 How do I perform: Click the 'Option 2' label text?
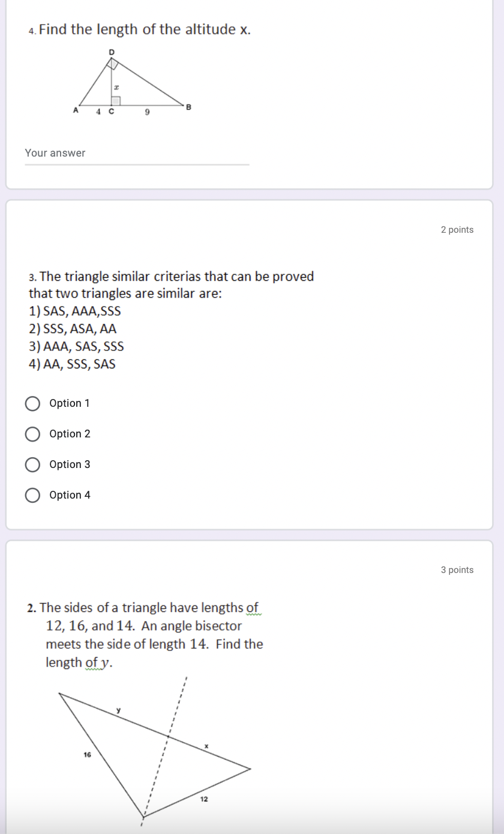click(70, 434)
